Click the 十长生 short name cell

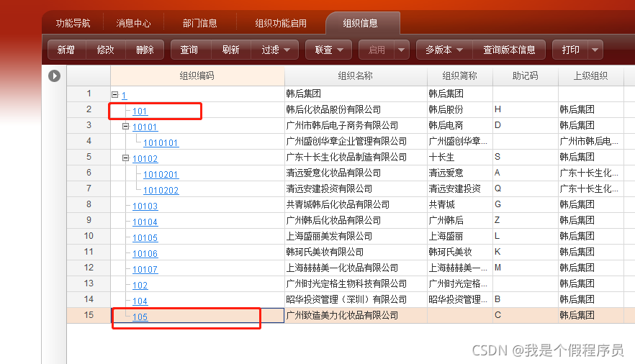[459, 157]
